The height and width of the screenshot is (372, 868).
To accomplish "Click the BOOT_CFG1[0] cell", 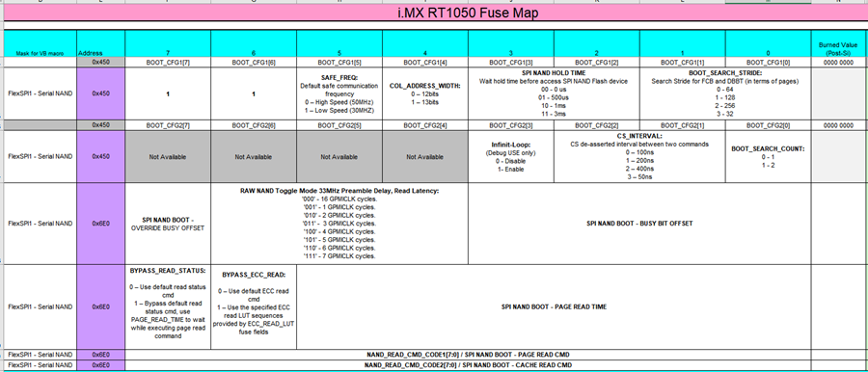I will 769,63.
